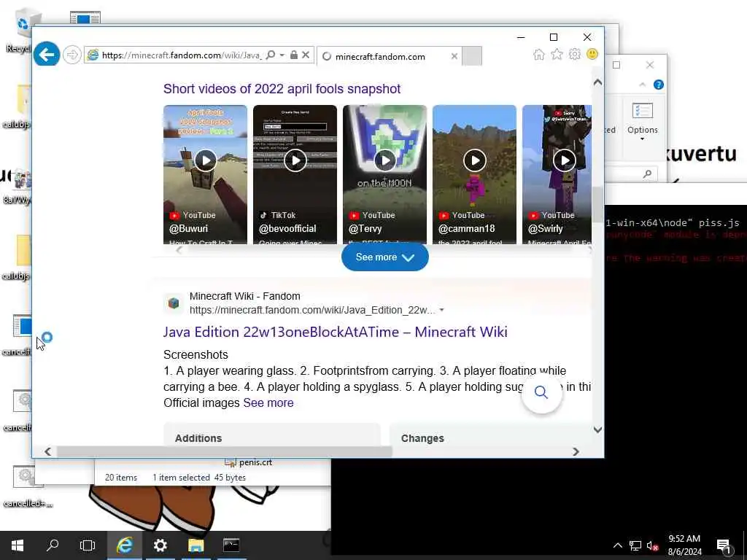Image resolution: width=747 pixels, height=560 pixels.
Task: Open the Favorites star icon
Action: pos(557,55)
